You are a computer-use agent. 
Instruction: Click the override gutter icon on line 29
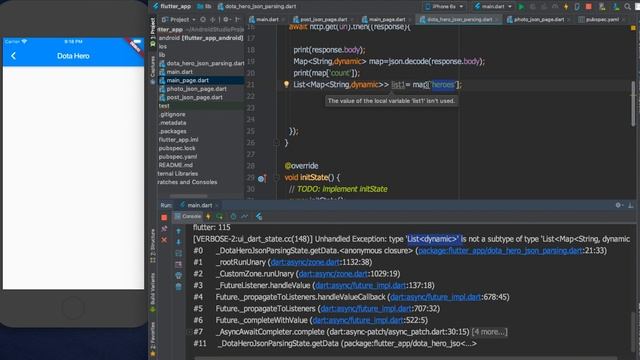(262, 178)
